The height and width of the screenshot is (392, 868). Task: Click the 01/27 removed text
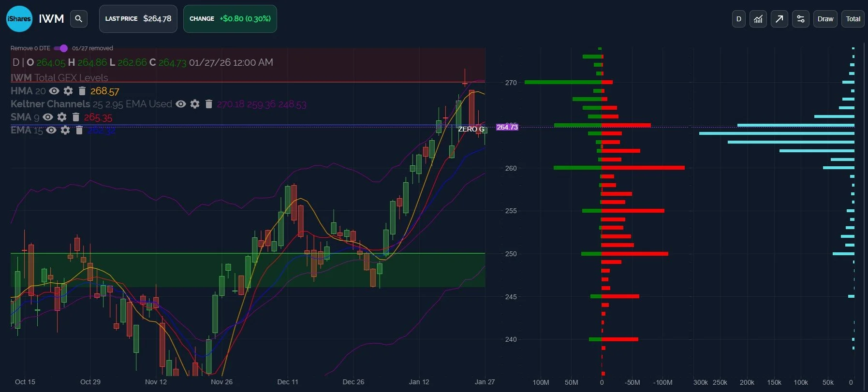[92, 48]
